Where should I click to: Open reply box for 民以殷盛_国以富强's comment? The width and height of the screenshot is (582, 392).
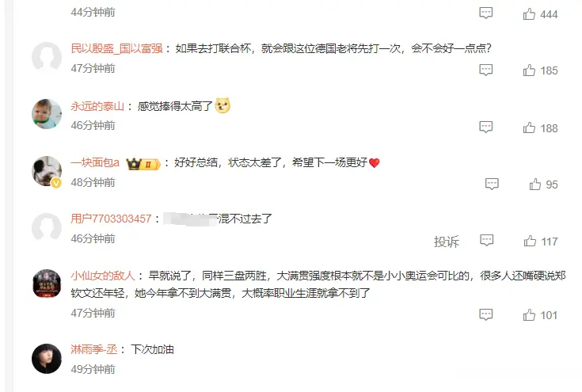[x=486, y=70]
